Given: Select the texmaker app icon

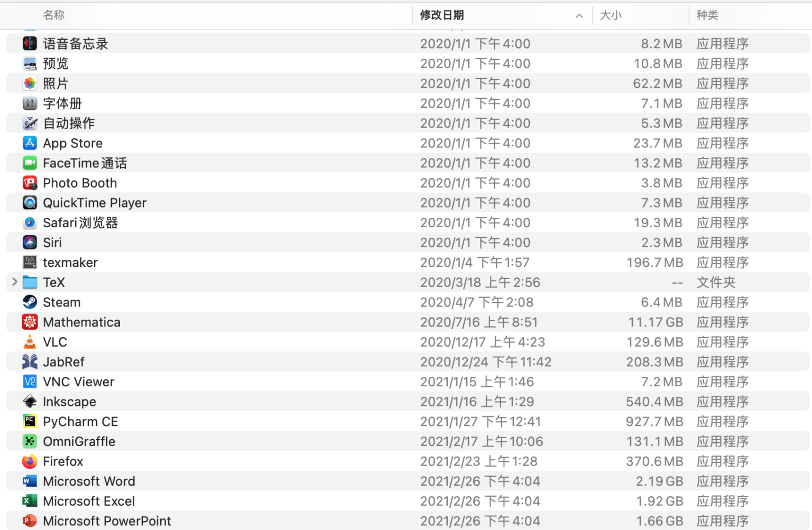Looking at the screenshot, I should point(30,262).
